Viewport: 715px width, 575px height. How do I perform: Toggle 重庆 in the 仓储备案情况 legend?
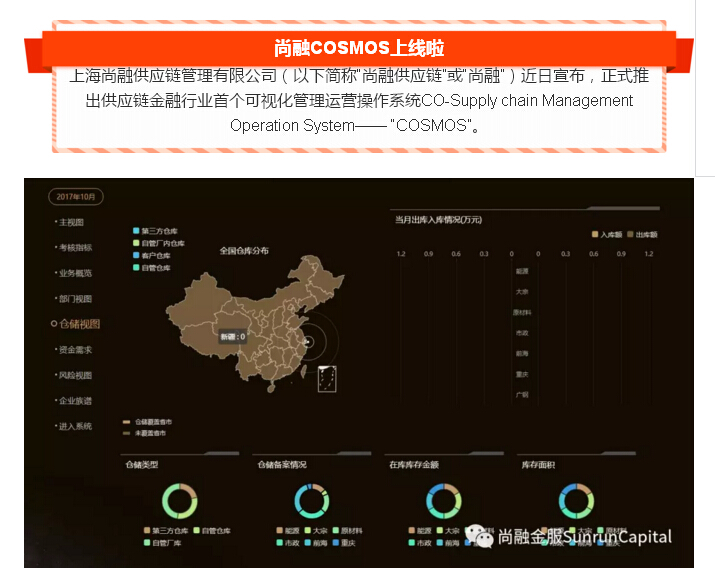(x=344, y=543)
